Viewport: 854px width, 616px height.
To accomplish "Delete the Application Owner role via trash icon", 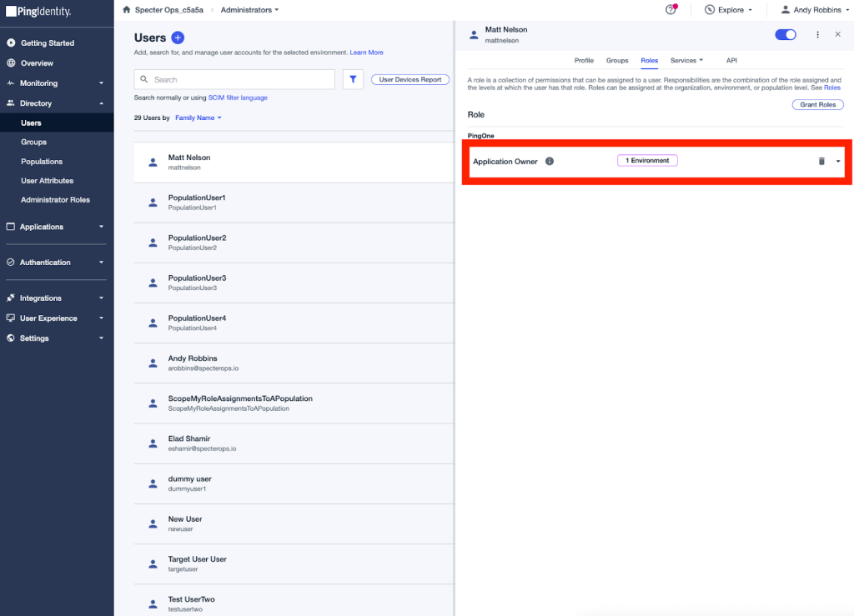I will point(821,161).
